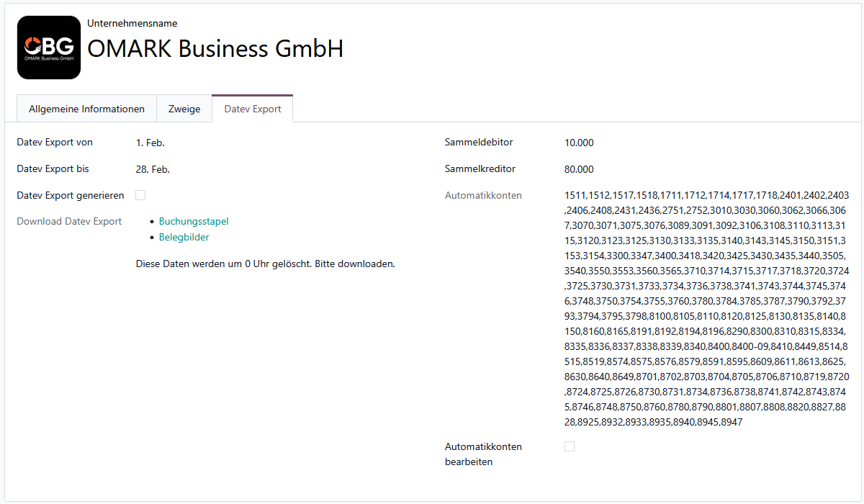Click the OMARK Business GmbH company logo
Viewport: 864px width, 504px height.
(x=49, y=48)
